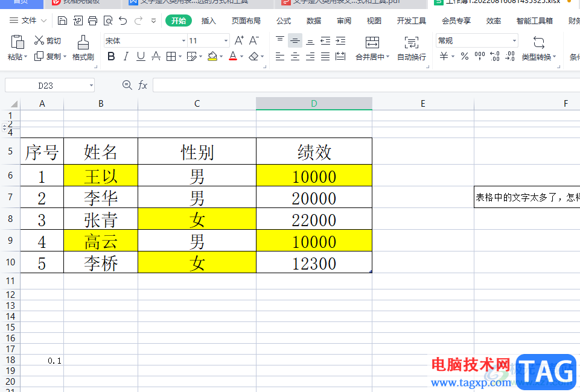
Task: Click the fx insert function icon
Action: pos(142,86)
